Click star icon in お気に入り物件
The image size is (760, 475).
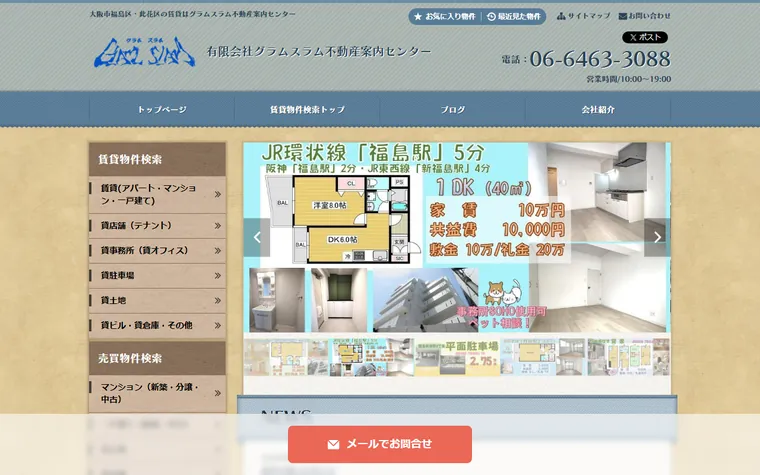click(418, 16)
